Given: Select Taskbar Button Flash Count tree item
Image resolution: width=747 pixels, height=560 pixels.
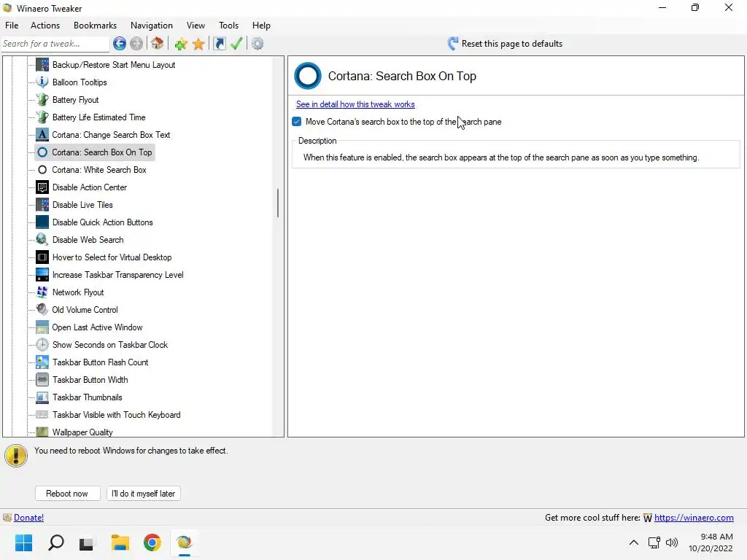Looking at the screenshot, I should click(x=100, y=362).
